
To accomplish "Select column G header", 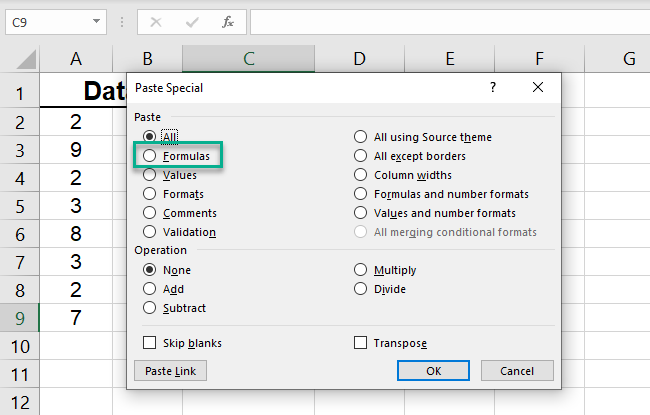I will coord(628,59).
